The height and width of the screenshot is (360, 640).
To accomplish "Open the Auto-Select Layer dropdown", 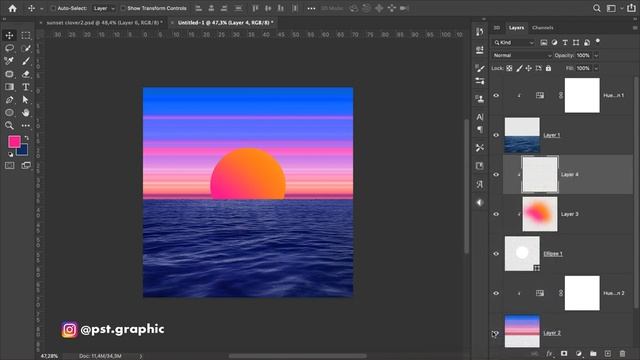I will point(103,8).
